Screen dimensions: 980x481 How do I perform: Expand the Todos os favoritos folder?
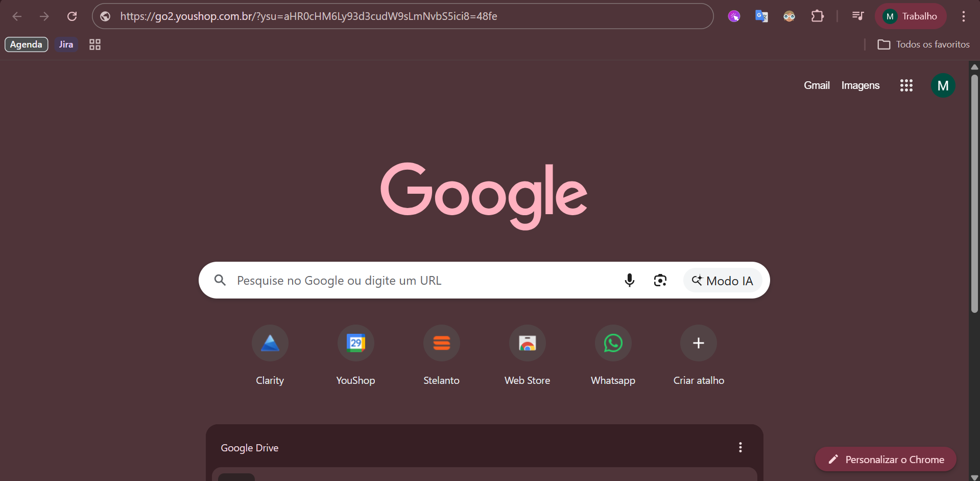click(923, 44)
